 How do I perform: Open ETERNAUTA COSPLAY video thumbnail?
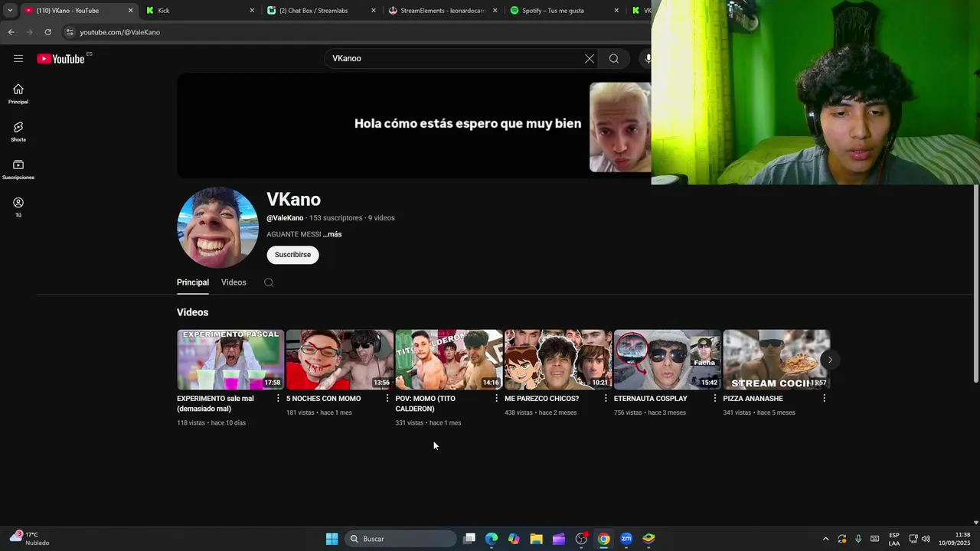point(668,360)
